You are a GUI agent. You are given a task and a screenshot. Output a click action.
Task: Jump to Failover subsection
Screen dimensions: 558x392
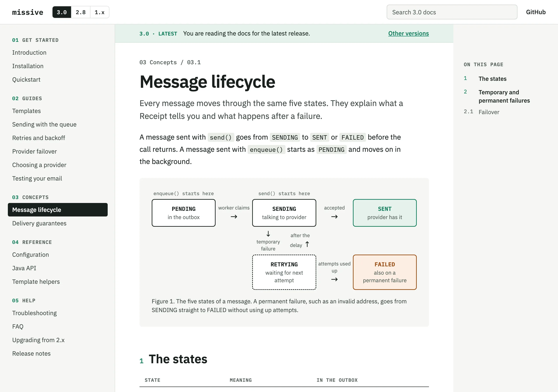pyautogui.click(x=489, y=112)
